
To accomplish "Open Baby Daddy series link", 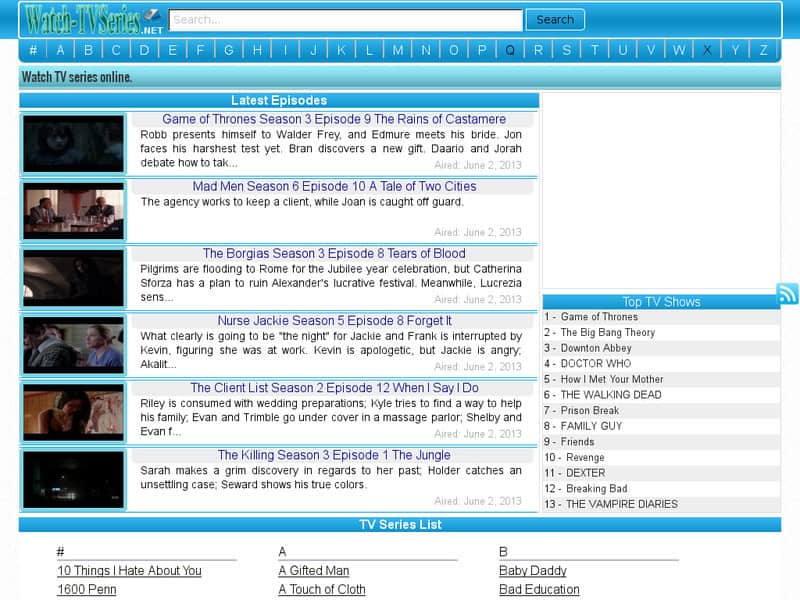I will (533, 571).
